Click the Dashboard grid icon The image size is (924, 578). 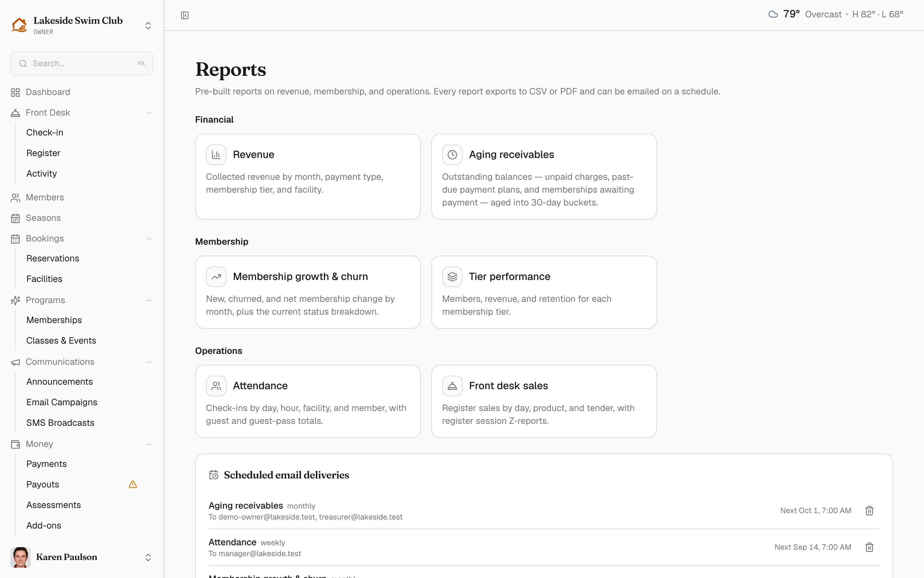[15, 92]
